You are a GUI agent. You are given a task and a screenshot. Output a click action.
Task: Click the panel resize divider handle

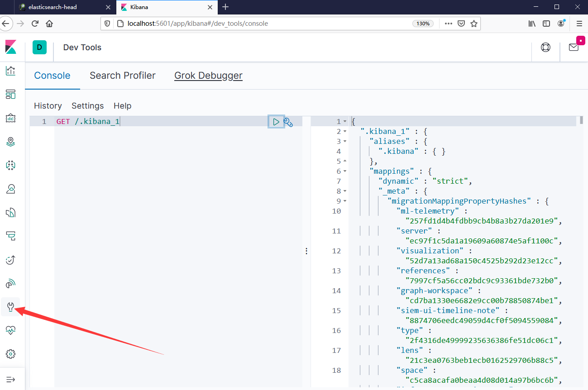click(x=306, y=251)
